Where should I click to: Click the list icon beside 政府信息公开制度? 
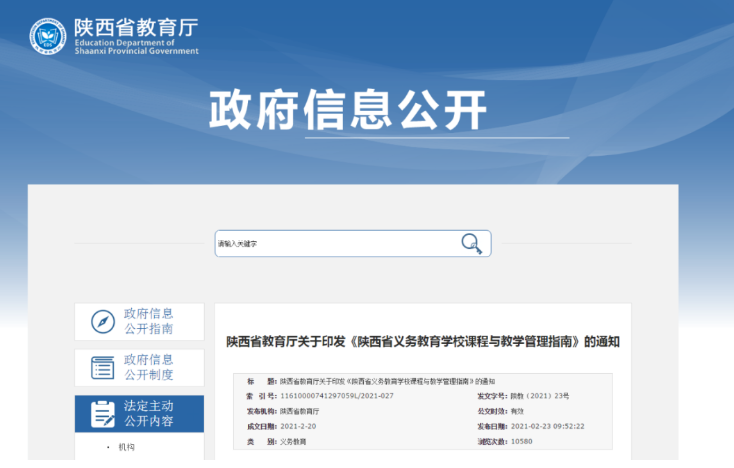coord(102,367)
